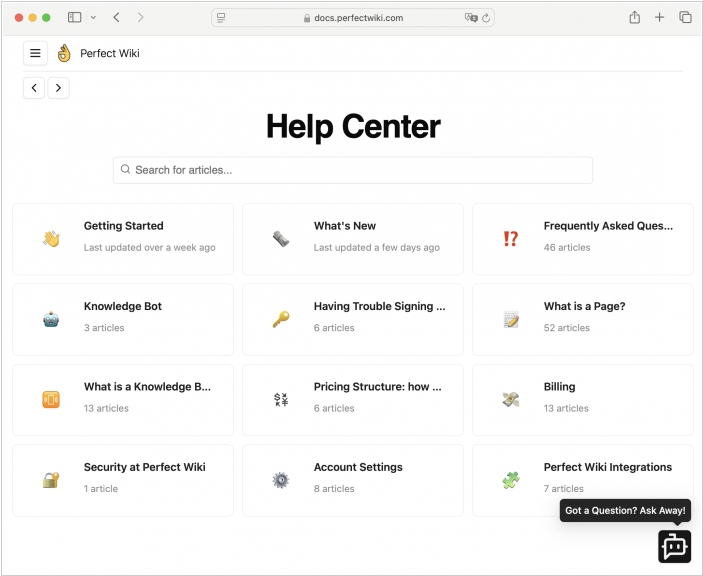Click the Perfect Wiki OK-hand logo
Image resolution: width=703 pixels, height=576 pixels.
64,53
